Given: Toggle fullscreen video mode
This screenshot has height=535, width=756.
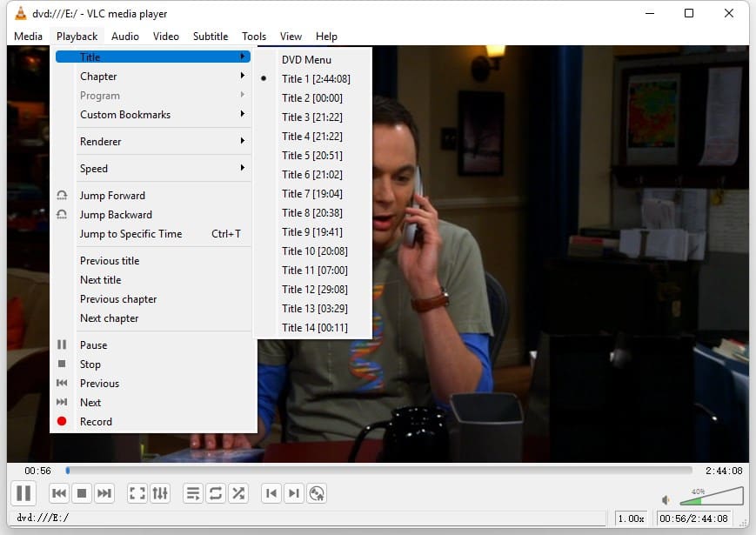Looking at the screenshot, I should coord(137,493).
